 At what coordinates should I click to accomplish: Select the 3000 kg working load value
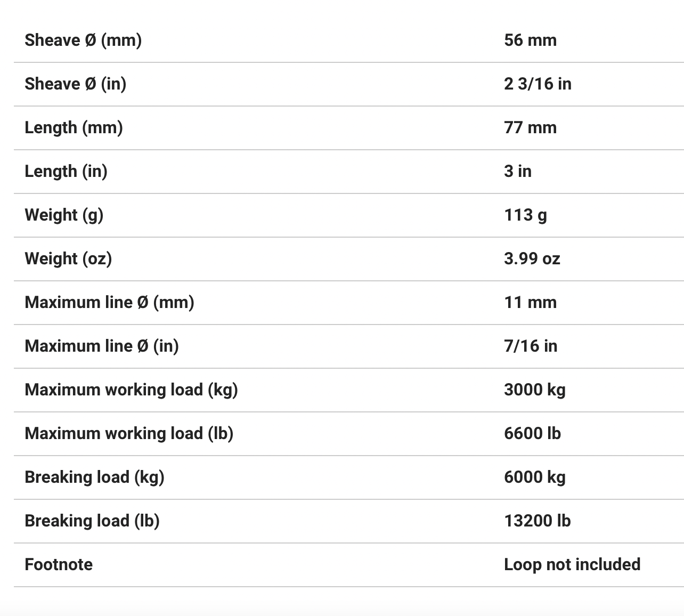pyautogui.click(x=534, y=390)
